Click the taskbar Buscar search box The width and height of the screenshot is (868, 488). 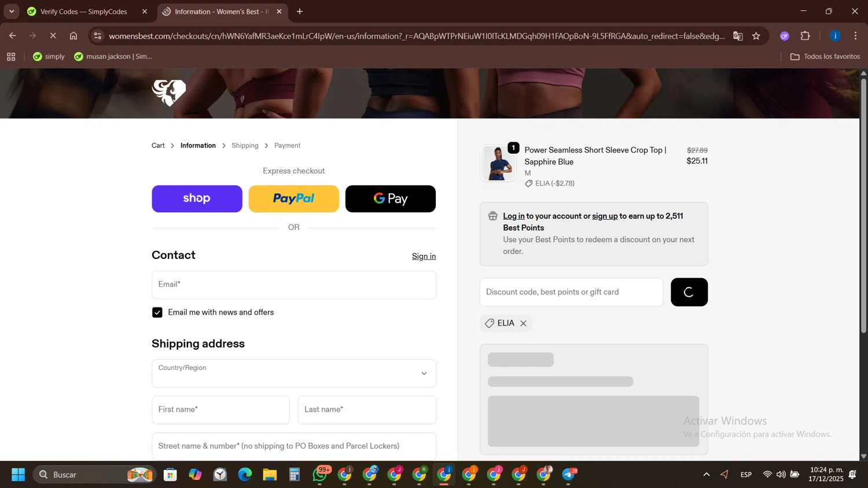(x=94, y=475)
